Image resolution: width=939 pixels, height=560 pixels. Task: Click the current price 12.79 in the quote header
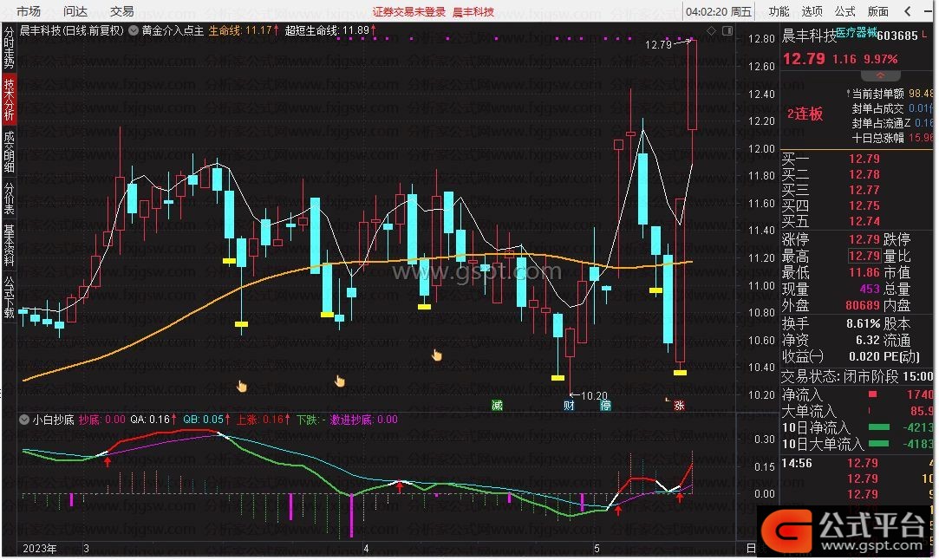[804, 59]
